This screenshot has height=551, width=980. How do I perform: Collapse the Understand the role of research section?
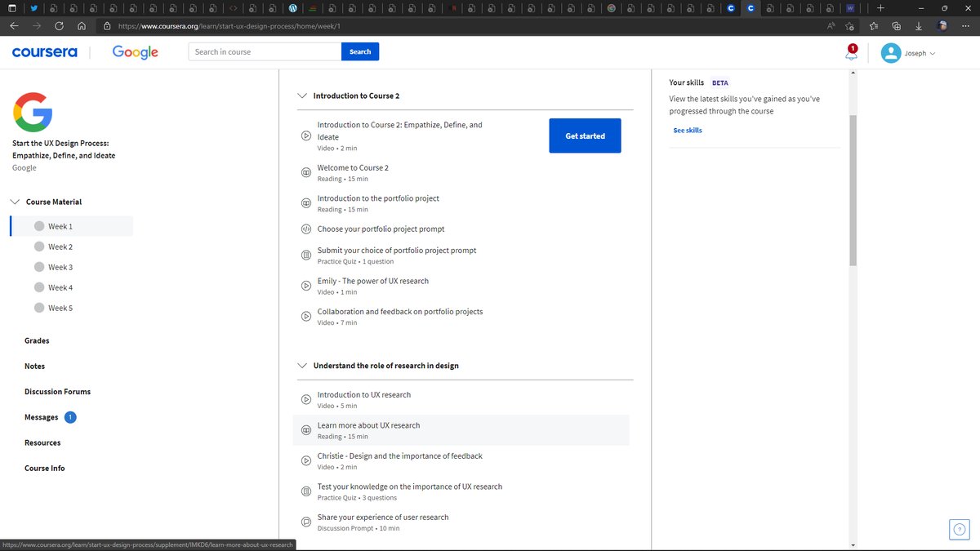pyautogui.click(x=301, y=365)
